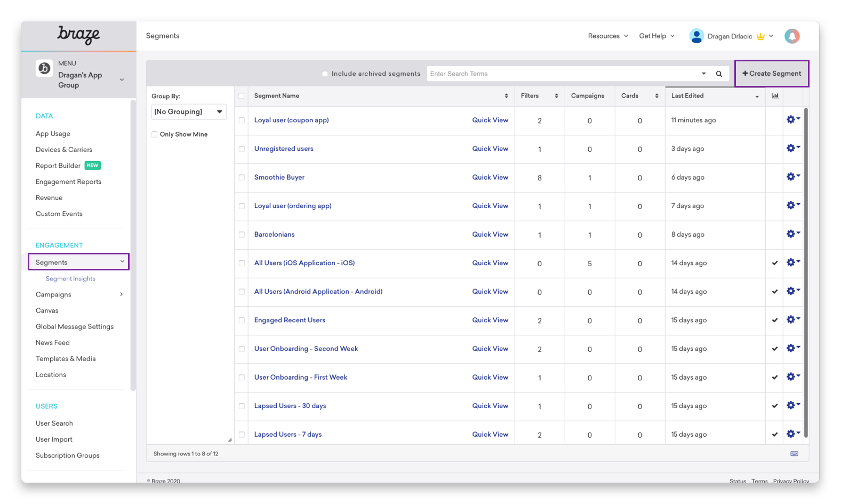The height and width of the screenshot is (504, 841).
Task: Open Segment Insights link
Action: pyautogui.click(x=70, y=278)
